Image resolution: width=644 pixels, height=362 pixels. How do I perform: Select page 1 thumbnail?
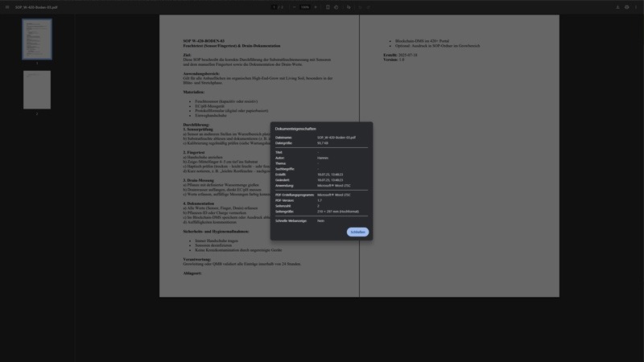pyautogui.click(x=37, y=39)
